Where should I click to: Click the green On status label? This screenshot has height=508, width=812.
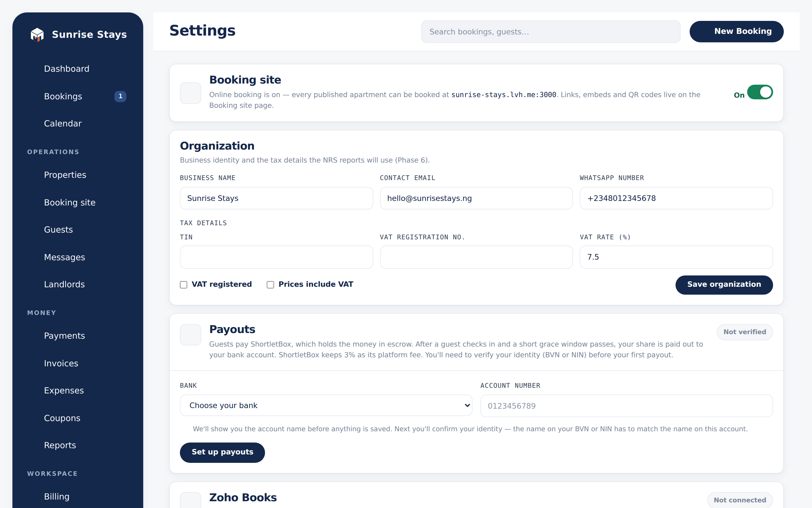(x=739, y=95)
